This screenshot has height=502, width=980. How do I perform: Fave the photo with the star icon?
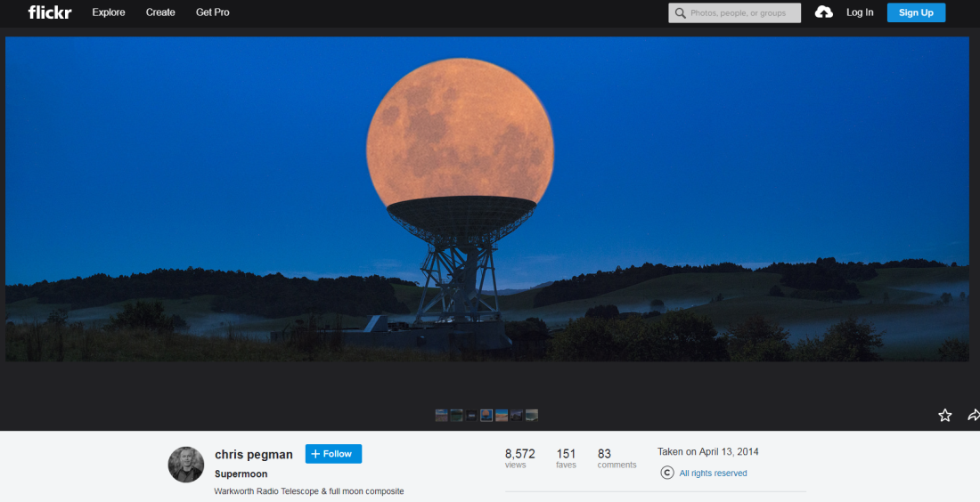[945, 415]
